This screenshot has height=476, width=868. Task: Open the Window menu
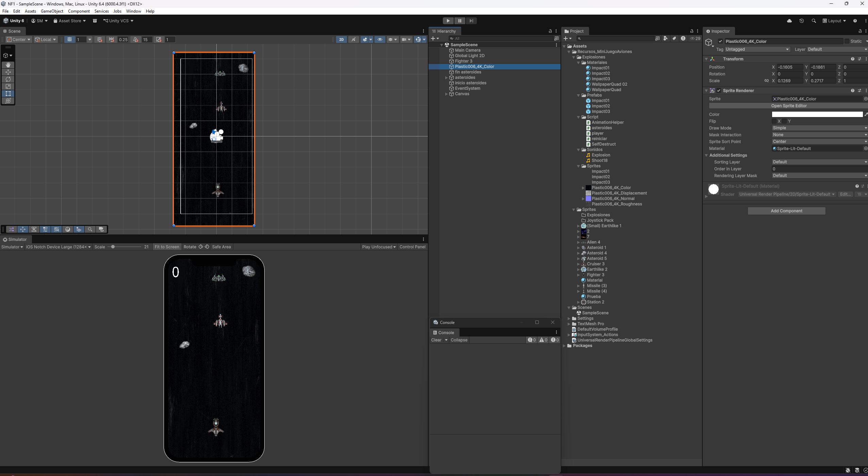click(133, 11)
